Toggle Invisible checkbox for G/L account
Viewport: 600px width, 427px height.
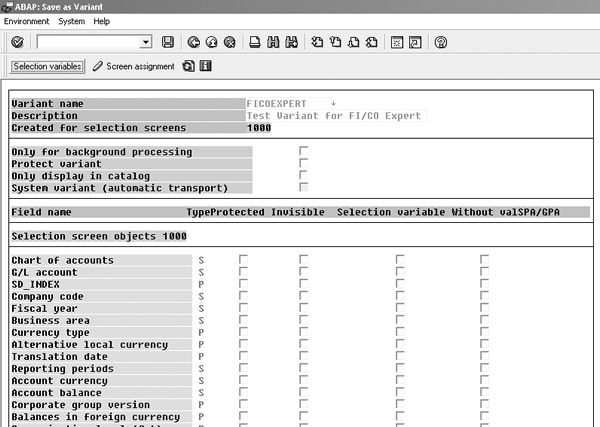click(303, 272)
